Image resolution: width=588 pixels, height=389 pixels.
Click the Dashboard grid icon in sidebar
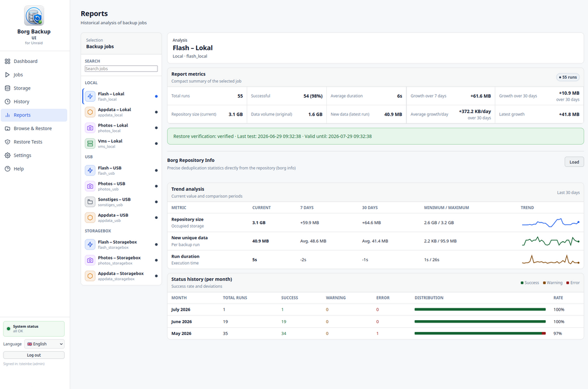tap(8, 61)
